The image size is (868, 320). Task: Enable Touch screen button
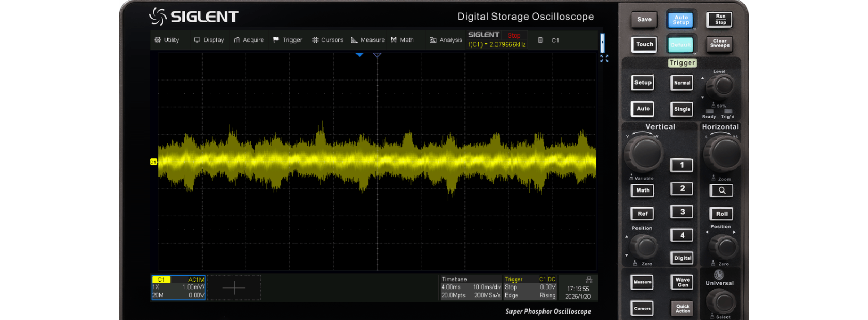click(644, 44)
